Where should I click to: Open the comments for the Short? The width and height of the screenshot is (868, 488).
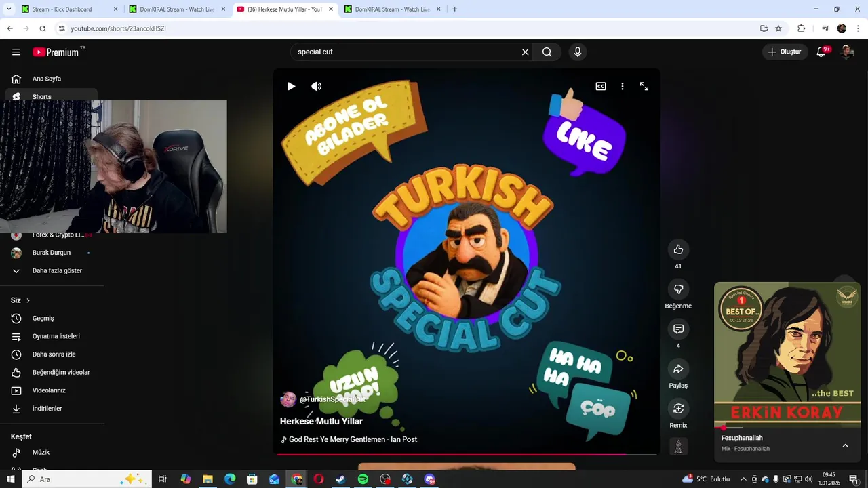coord(678,329)
